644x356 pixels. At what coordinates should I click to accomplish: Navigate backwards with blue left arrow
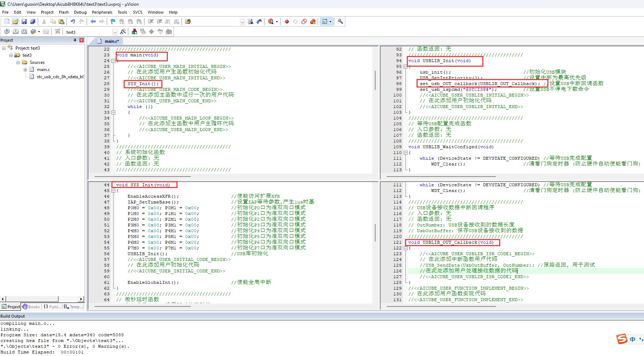(x=93, y=22)
